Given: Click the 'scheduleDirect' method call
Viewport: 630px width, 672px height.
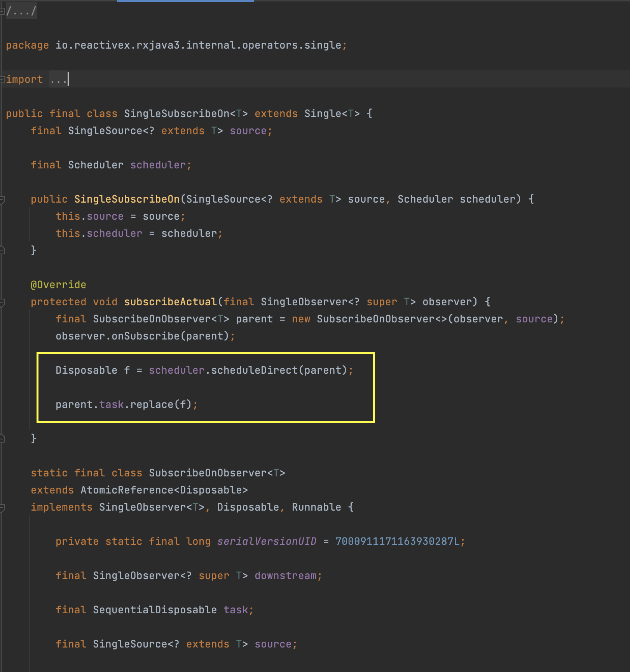Looking at the screenshot, I should (x=255, y=370).
